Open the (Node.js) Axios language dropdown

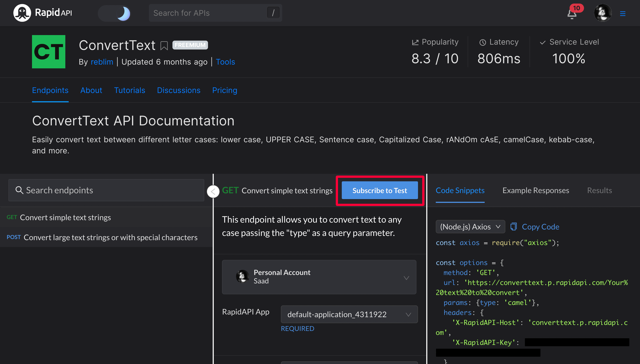pyautogui.click(x=470, y=226)
